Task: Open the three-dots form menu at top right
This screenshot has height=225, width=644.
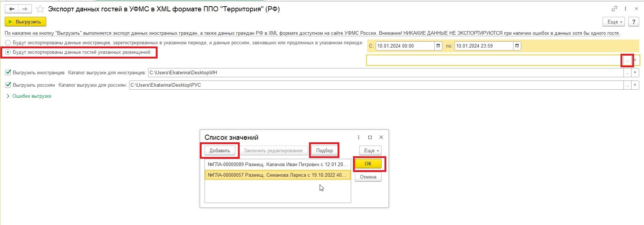Action: (625, 9)
